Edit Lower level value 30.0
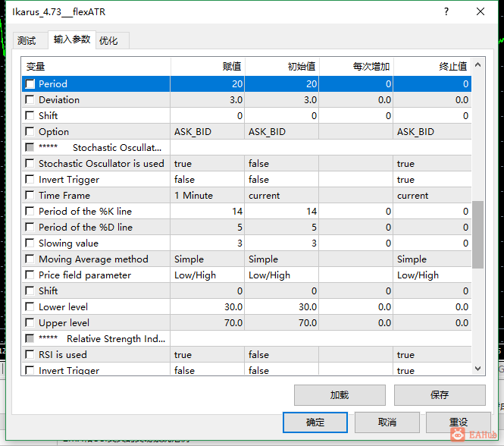This screenshot has width=504, height=446. click(208, 306)
